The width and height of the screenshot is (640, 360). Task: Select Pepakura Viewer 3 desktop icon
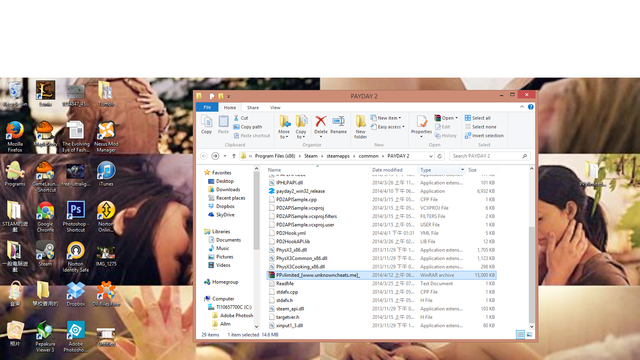[45, 337]
